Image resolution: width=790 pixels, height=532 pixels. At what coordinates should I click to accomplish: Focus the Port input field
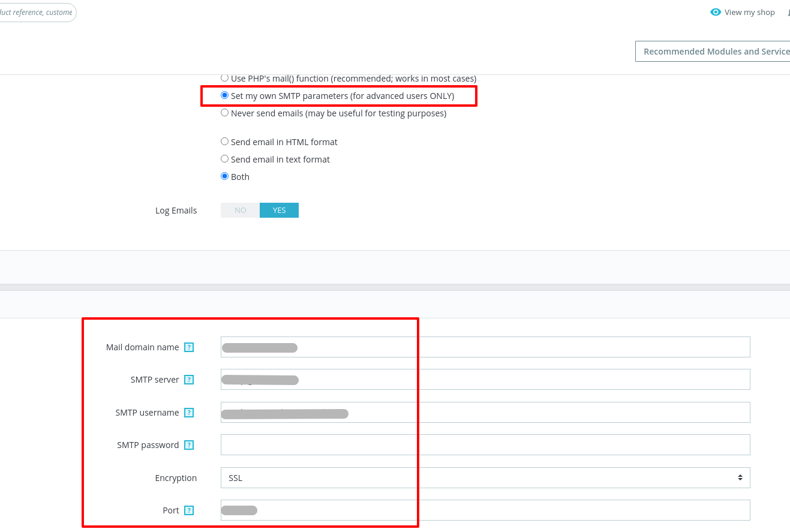click(485, 510)
